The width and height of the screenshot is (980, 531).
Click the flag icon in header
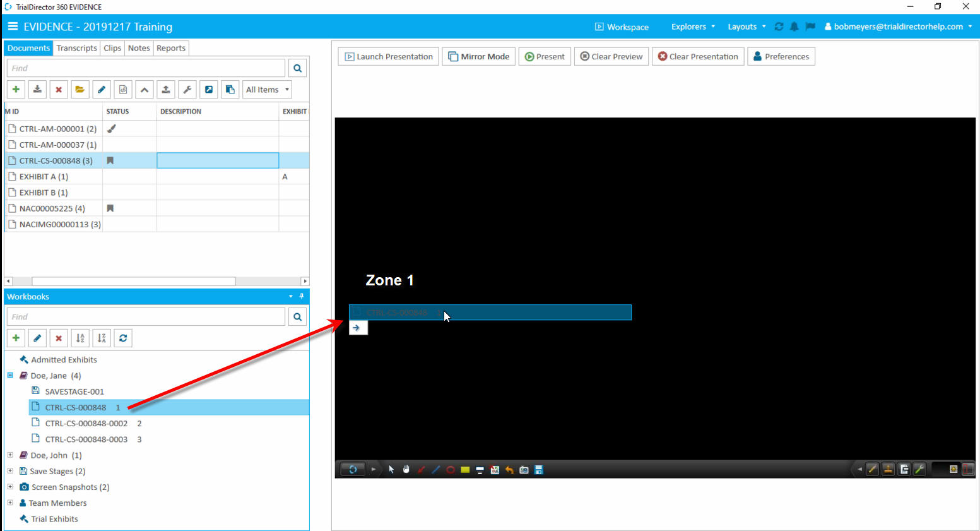pos(810,27)
